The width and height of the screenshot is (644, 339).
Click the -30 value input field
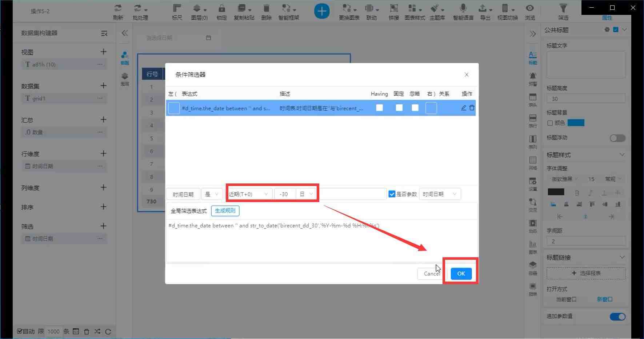click(x=285, y=194)
